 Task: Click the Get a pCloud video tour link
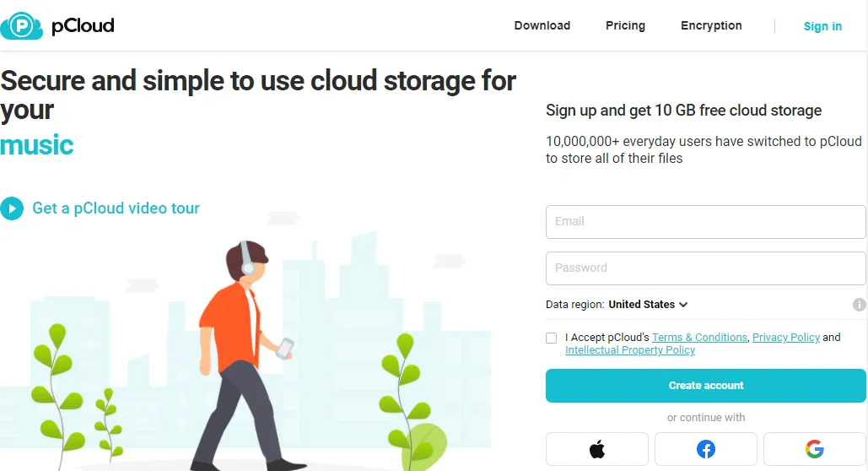116,208
